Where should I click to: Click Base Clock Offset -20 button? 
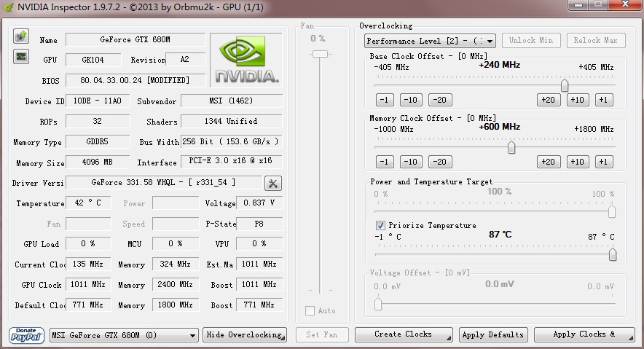[440, 100]
